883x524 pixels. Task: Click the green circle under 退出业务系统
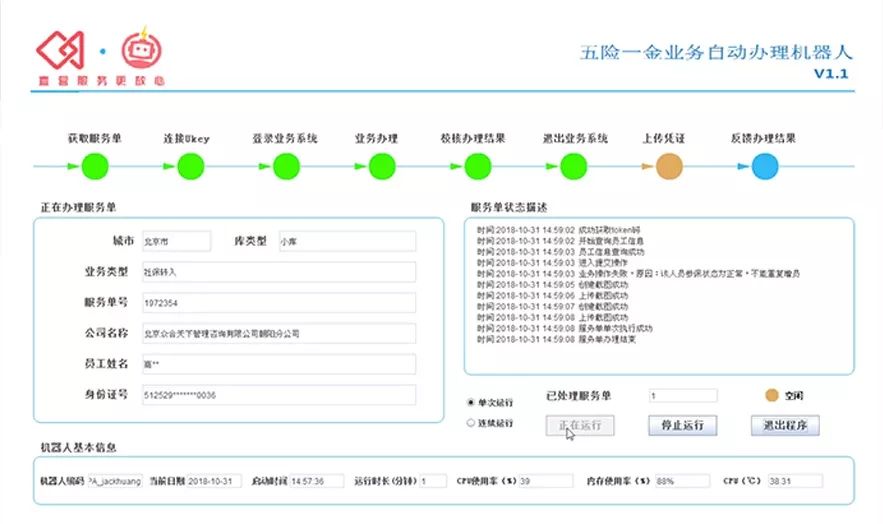pos(573,167)
